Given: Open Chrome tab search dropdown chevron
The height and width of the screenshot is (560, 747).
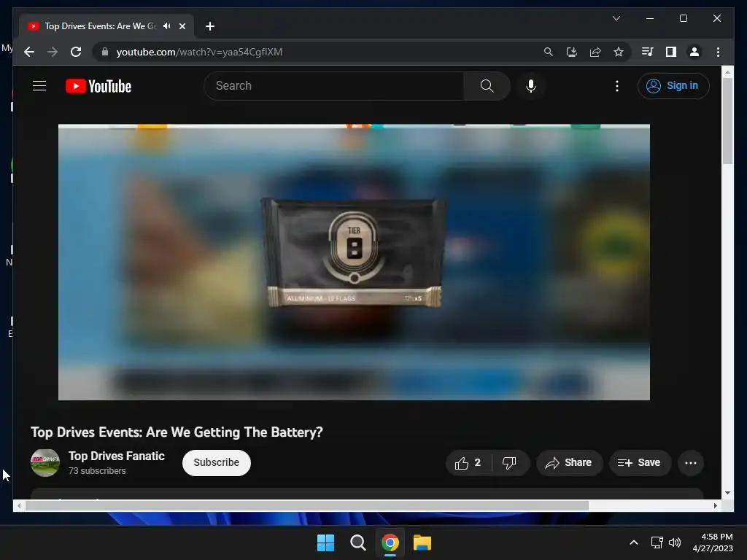Looking at the screenshot, I should [616, 18].
